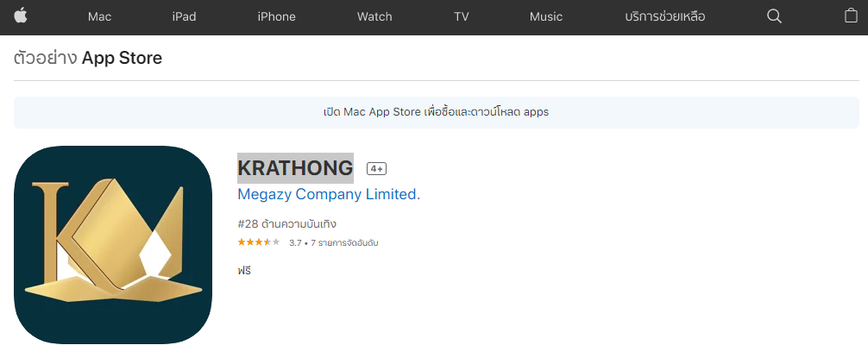Click the KRATHONG app icon
The image size is (868, 364).
(113, 245)
